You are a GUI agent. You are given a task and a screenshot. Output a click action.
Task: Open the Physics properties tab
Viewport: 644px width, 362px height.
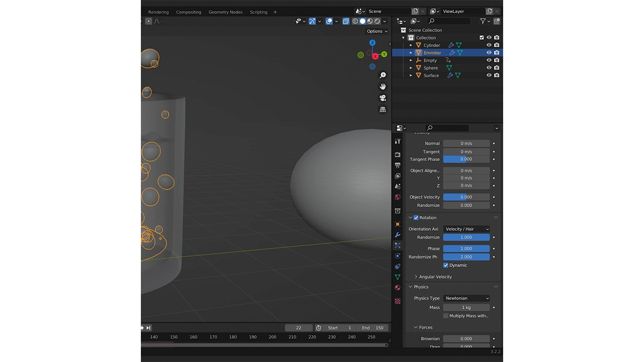click(x=397, y=256)
